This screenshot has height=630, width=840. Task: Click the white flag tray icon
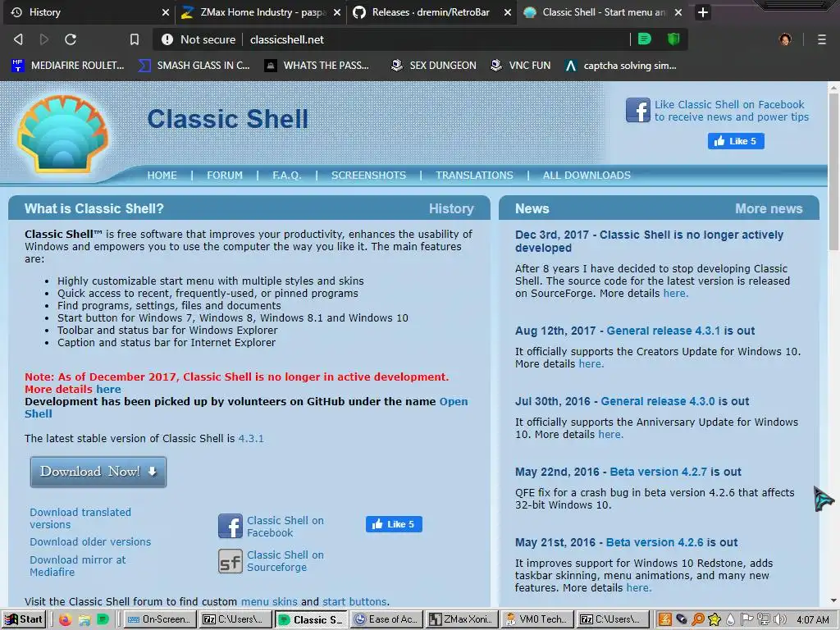[746, 619]
